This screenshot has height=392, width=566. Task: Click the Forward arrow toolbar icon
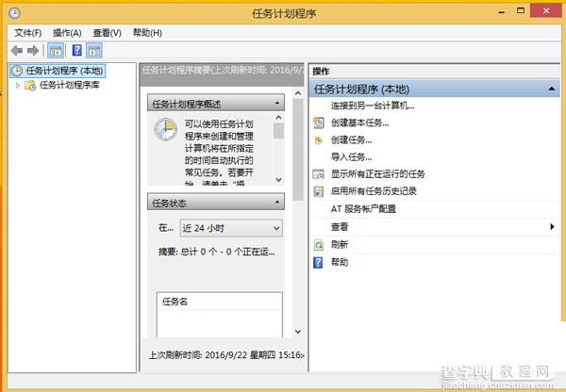pos(33,51)
